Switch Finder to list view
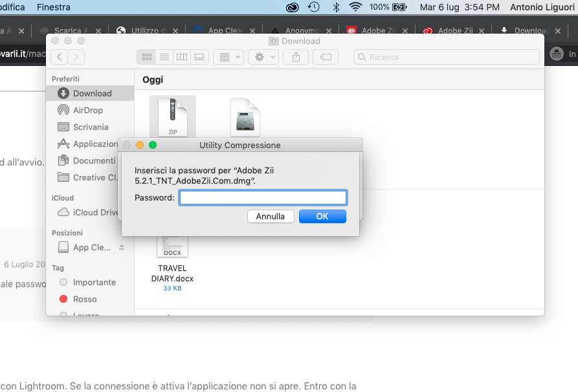 [164, 57]
